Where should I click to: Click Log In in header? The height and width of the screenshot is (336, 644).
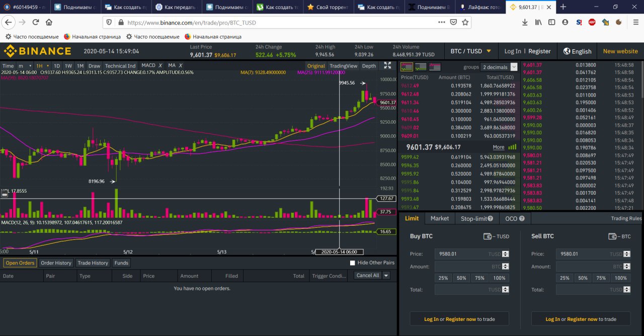click(x=513, y=51)
